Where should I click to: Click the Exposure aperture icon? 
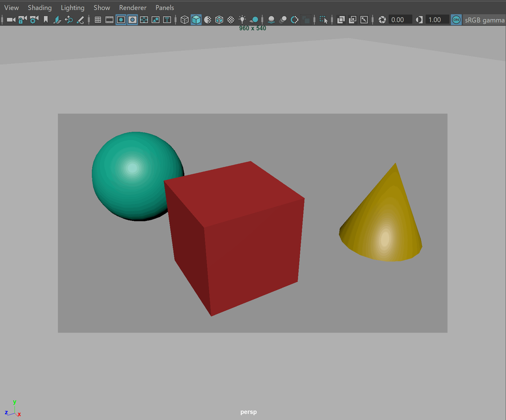coord(382,20)
